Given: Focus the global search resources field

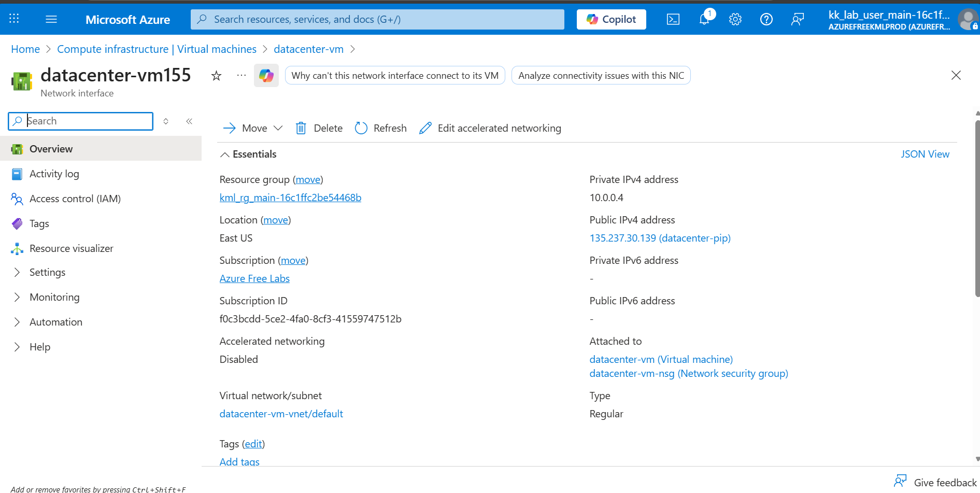Looking at the screenshot, I should pyautogui.click(x=377, y=19).
